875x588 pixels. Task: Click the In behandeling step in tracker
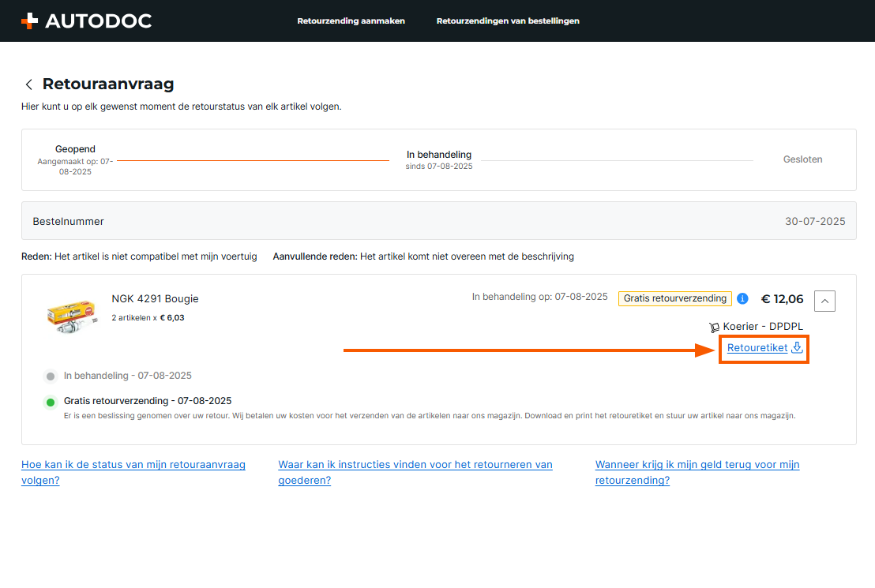pyautogui.click(x=439, y=155)
